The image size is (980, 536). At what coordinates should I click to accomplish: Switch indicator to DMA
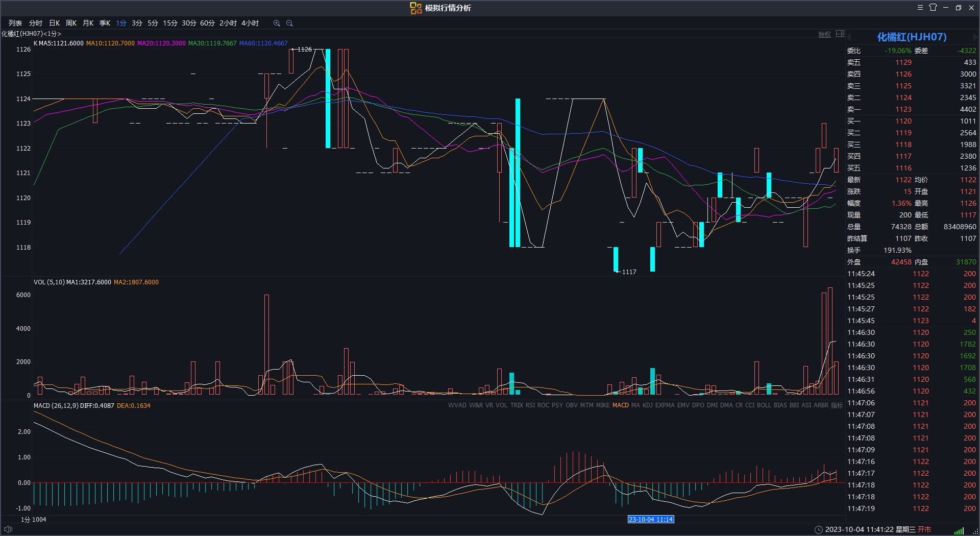click(726, 405)
